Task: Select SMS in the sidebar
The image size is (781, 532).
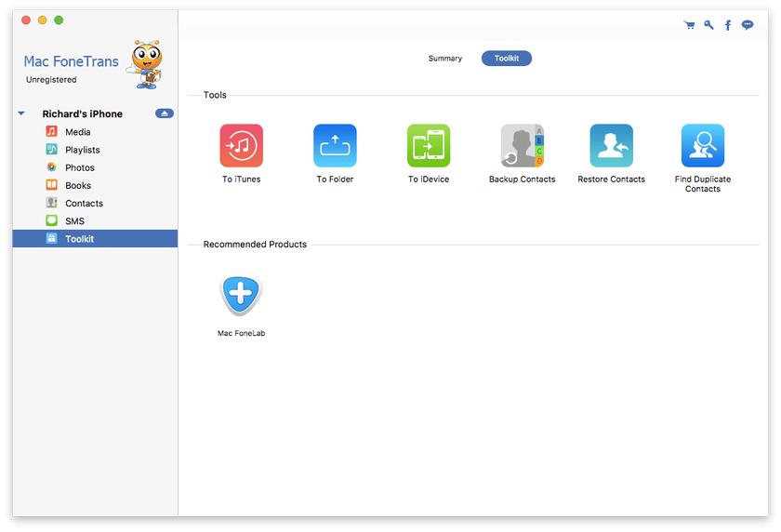Action: click(95, 220)
